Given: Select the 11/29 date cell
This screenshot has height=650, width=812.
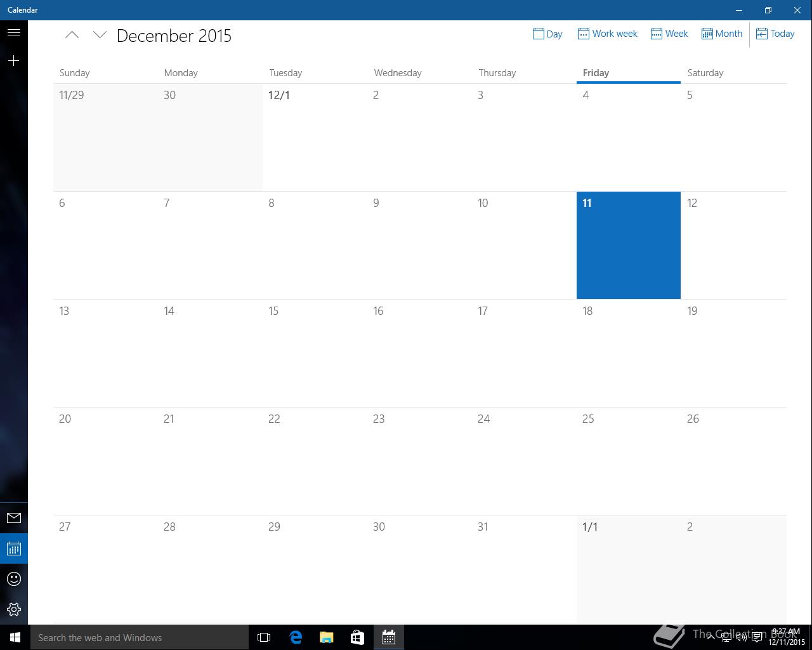Looking at the screenshot, I should [x=105, y=137].
